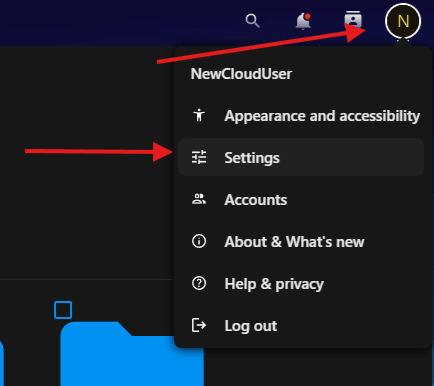This screenshot has width=434, height=386.
Task: Open the contacts menu icon
Action: pyautogui.click(x=353, y=19)
